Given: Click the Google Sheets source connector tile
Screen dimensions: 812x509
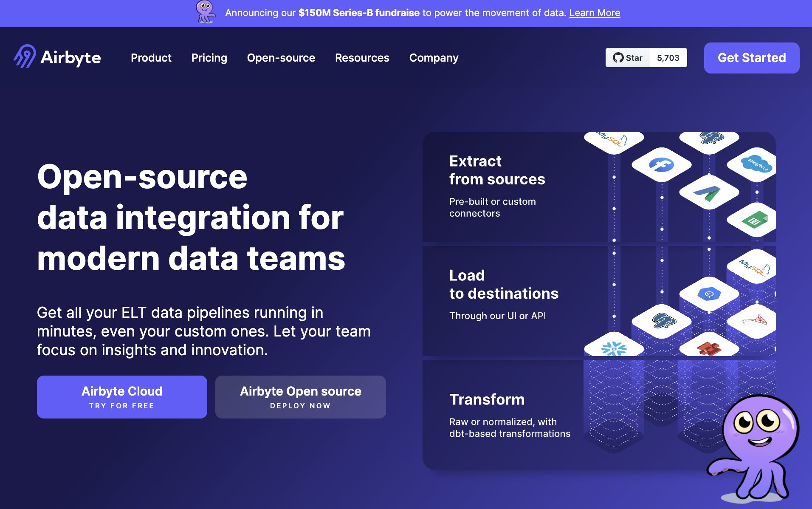Looking at the screenshot, I should pyautogui.click(x=753, y=220).
